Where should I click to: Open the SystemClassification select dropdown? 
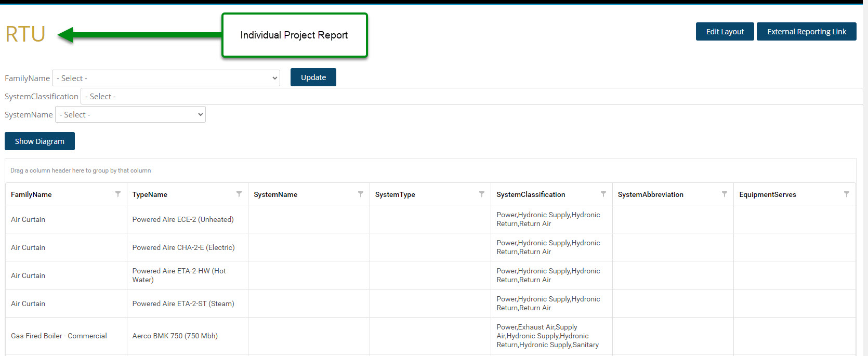click(468, 97)
